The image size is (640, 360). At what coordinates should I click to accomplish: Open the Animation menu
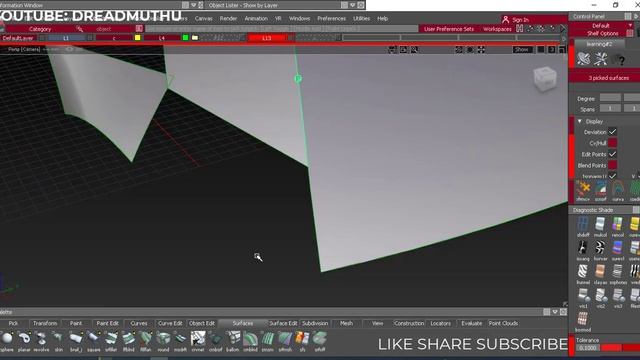[x=256, y=18]
